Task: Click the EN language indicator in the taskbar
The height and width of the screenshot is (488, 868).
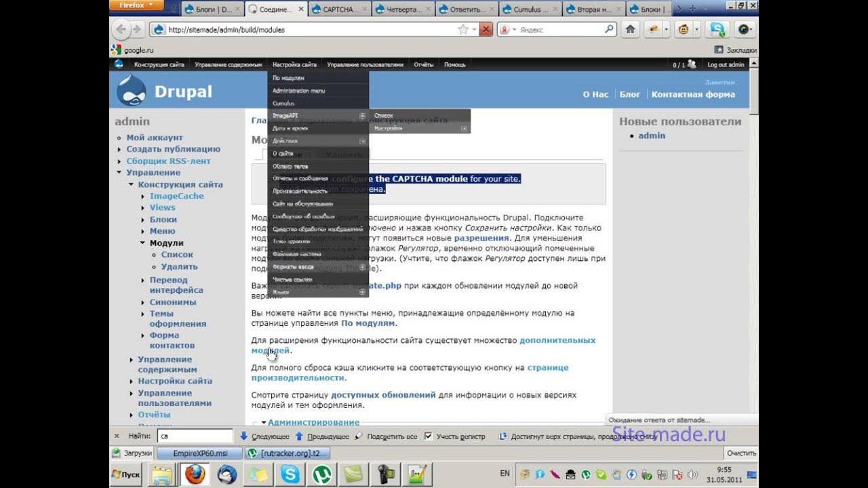Action: (x=505, y=473)
